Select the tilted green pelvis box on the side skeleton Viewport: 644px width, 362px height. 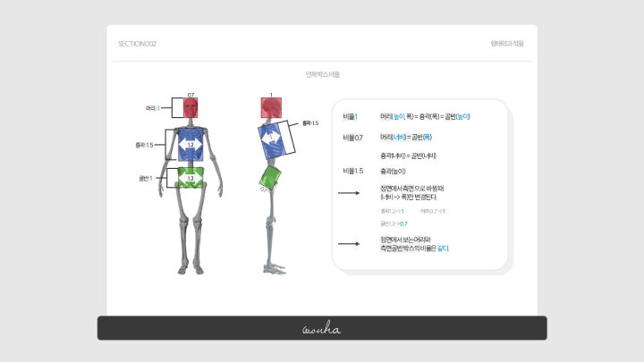coord(270,177)
